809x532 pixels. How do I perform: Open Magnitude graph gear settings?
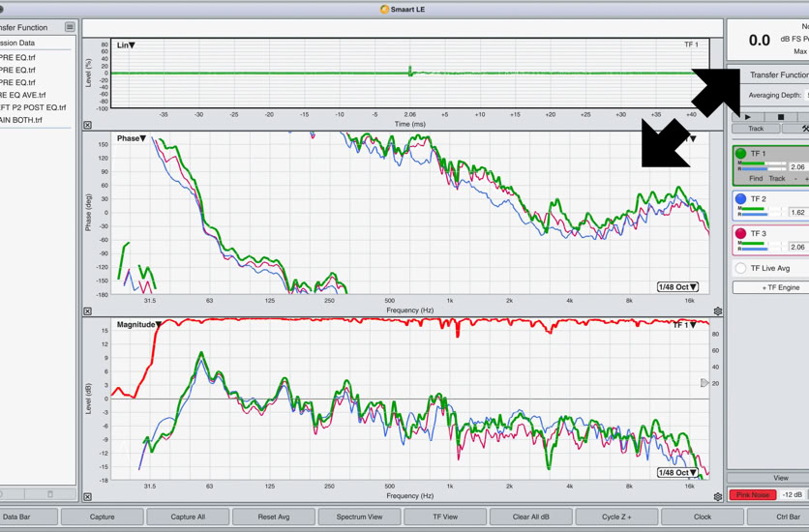tap(717, 496)
